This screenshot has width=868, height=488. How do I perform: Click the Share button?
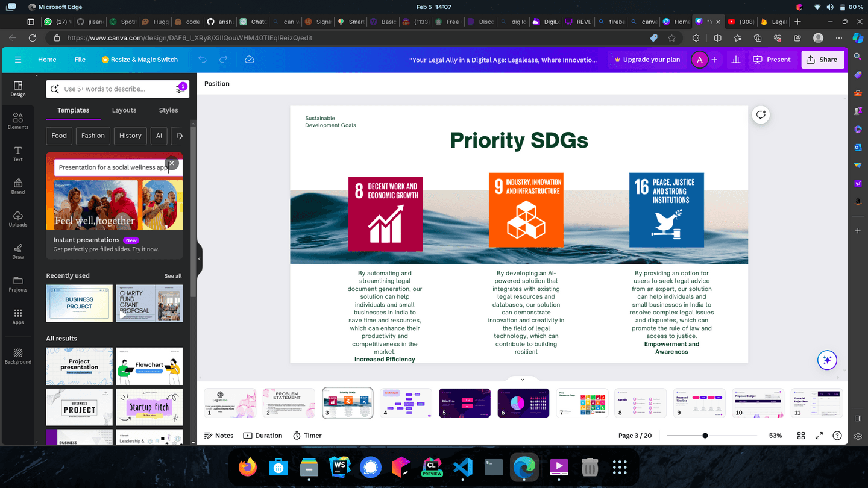click(x=822, y=60)
